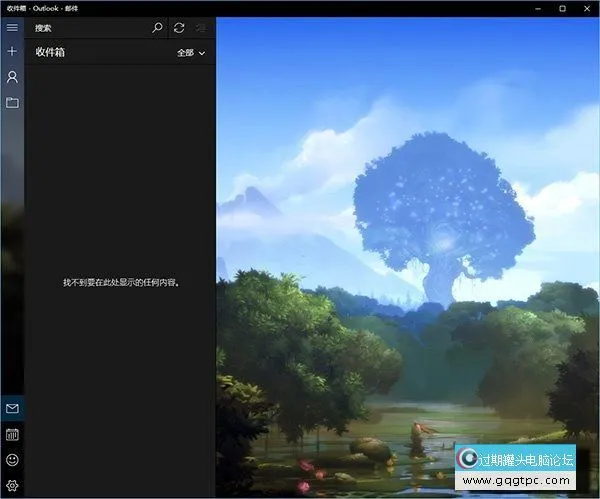The image size is (600, 499).
Task: Close the Outlook mail window
Action: tap(588, 8)
